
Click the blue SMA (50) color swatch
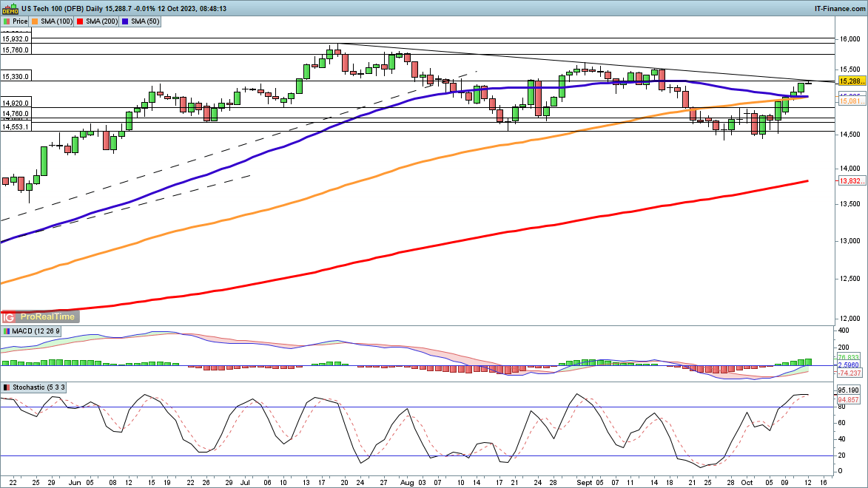pos(126,21)
